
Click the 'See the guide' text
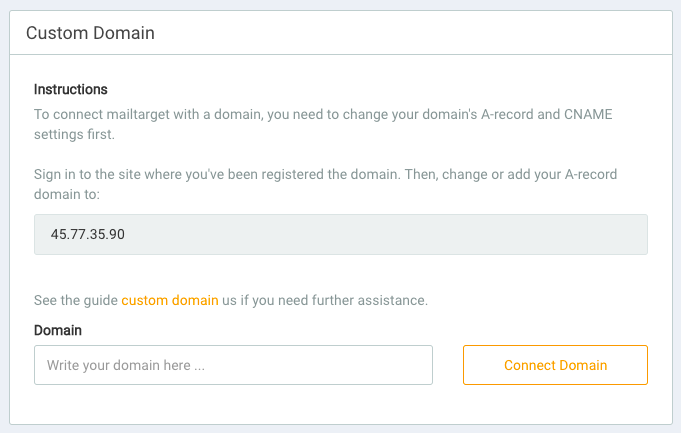pyautogui.click(x=76, y=300)
